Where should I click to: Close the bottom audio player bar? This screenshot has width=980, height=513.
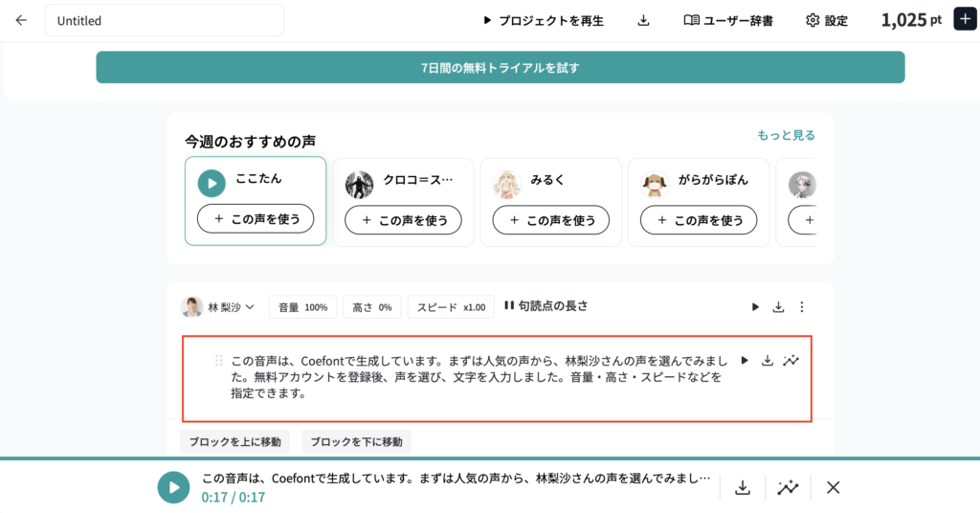click(x=833, y=487)
